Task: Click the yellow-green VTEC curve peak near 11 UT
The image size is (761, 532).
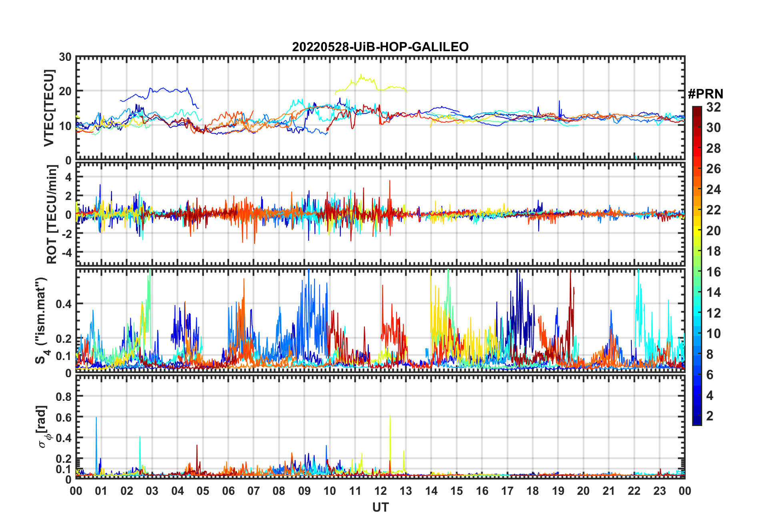Action: coord(361,75)
